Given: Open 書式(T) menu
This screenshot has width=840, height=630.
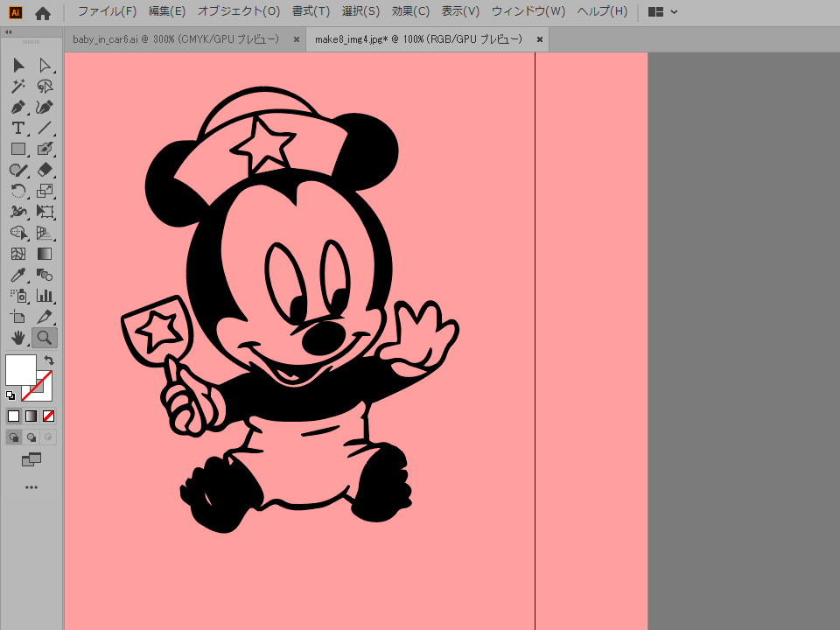Looking at the screenshot, I should [x=311, y=11].
